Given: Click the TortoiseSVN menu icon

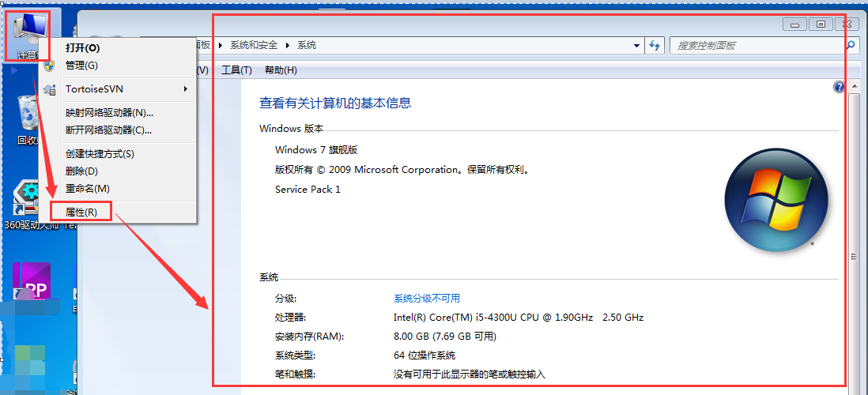Looking at the screenshot, I should [x=49, y=89].
